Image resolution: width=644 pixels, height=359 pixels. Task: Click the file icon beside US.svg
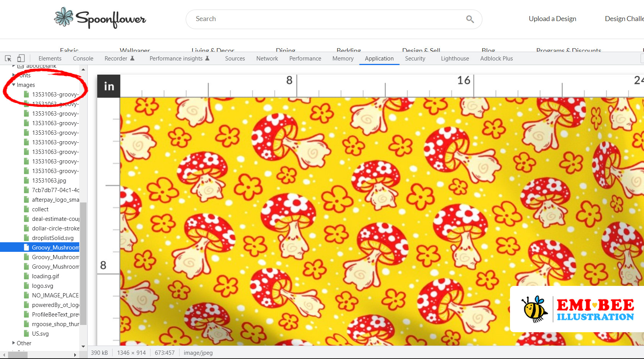click(x=26, y=333)
